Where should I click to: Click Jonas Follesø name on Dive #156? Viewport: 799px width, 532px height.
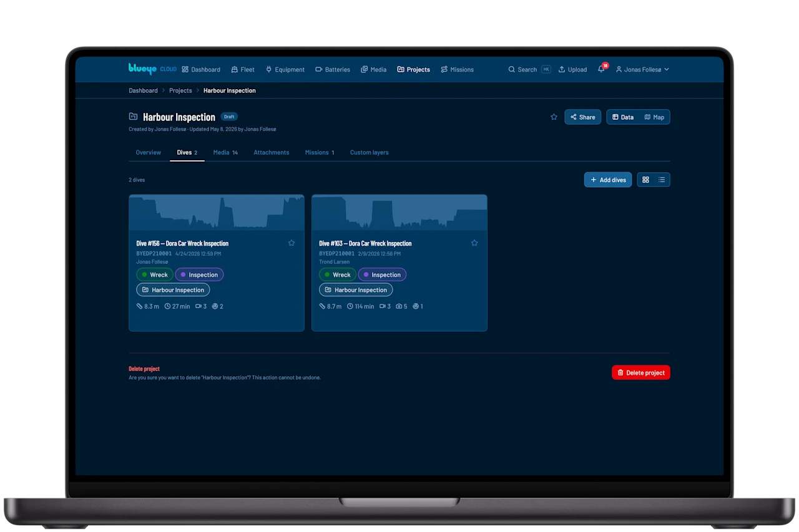pyautogui.click(x=152, y=262)
